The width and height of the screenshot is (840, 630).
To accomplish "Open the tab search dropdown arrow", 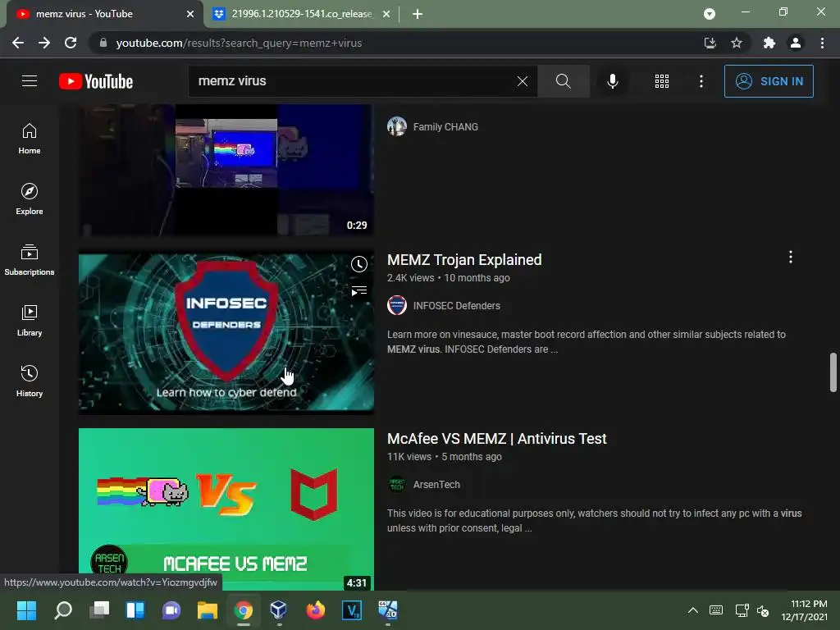I will 710,14.
